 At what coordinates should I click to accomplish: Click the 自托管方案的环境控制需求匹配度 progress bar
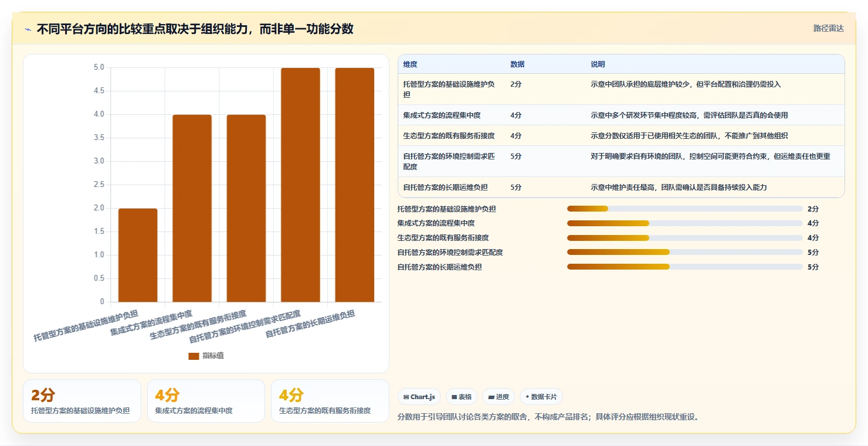685,253
